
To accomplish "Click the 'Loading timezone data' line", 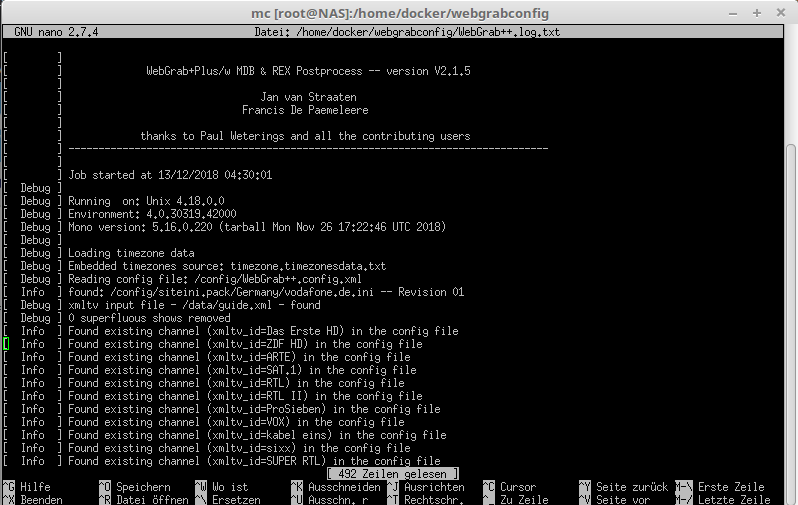I will (131, 253).
